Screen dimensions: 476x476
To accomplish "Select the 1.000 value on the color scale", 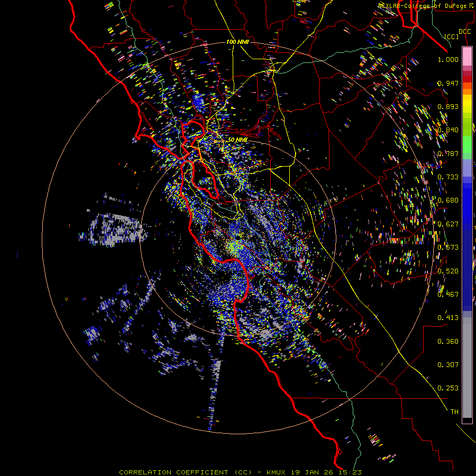I will [x=448, y=59].
